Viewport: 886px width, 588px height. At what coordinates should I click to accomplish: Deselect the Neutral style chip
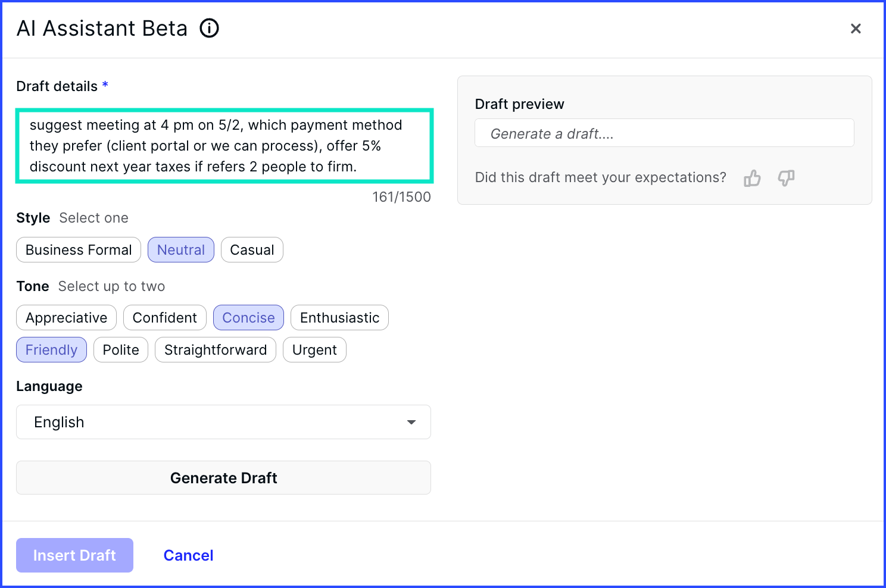(x=181, y=250)
